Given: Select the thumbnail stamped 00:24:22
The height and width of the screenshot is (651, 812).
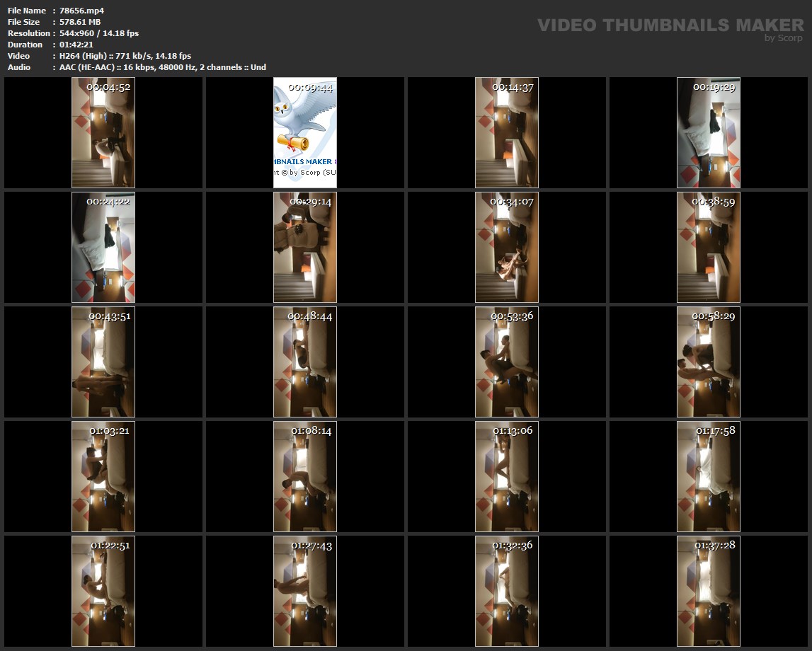Looking at the screenshot, I should 103,247.
